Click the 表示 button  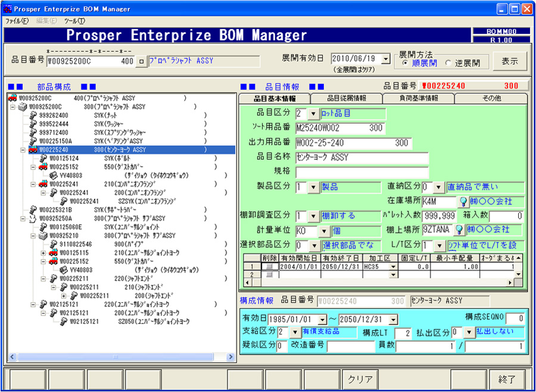click(510, 62)
